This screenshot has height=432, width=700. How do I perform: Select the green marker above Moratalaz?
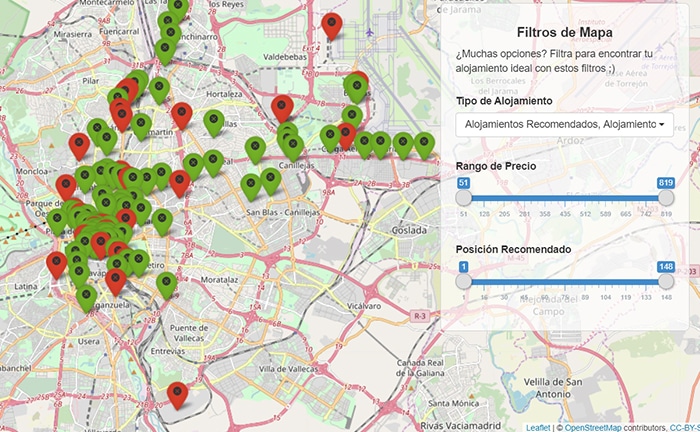click(x=167, y=283)
